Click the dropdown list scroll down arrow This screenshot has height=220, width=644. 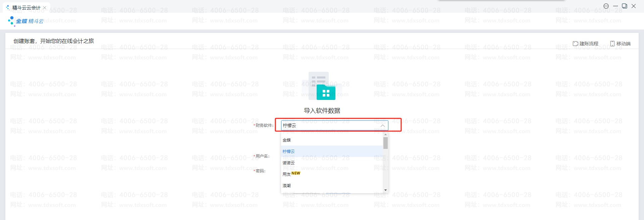point(385,190)
